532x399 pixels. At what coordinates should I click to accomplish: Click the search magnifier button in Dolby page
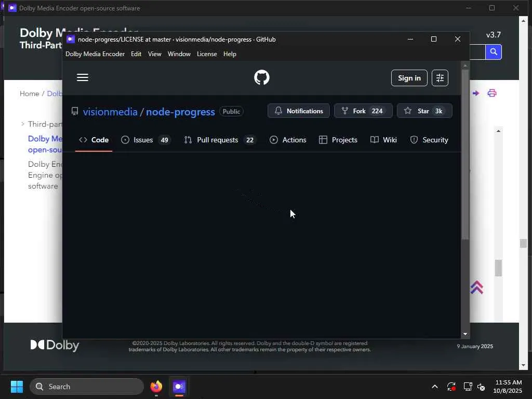pos(494,52)
